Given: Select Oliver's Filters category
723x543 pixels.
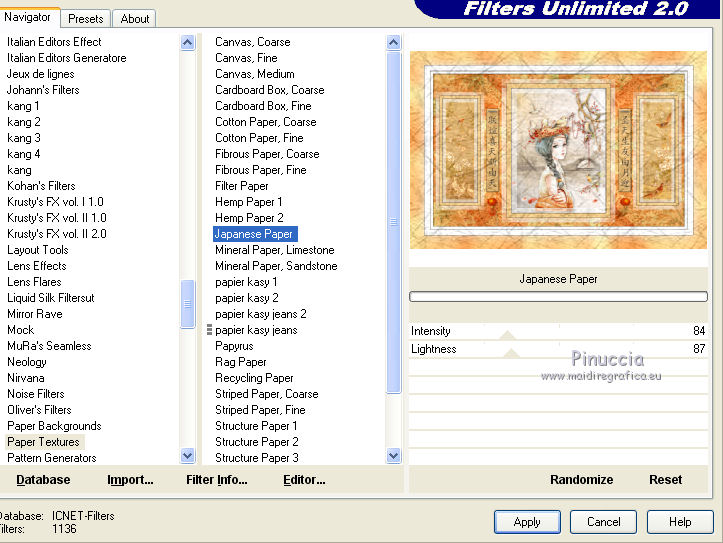Looking at the screenshot, I should coord(39,410).
